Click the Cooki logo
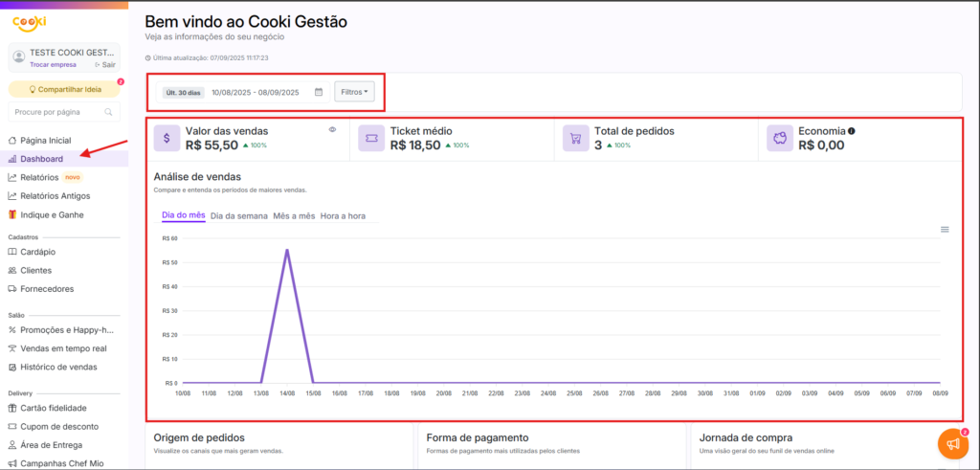The height and width of the screenshot is (470, 980). point(29,22)
